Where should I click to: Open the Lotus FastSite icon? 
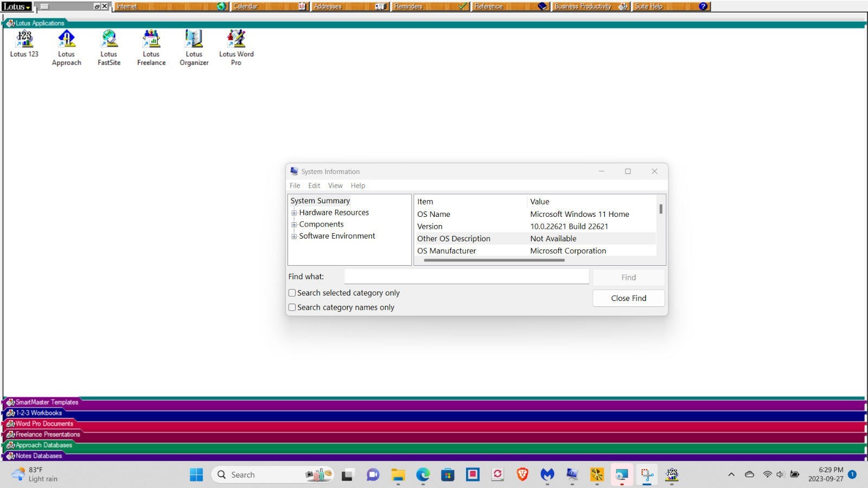(x=109, y=48)
